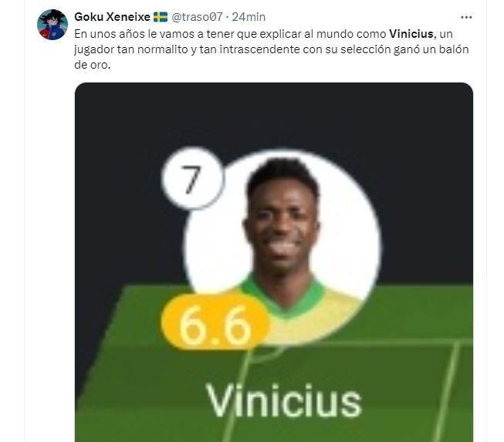Open the three-dot more options menu
Image resolution: width=504 pixels, height=442 pixels.
466,17
